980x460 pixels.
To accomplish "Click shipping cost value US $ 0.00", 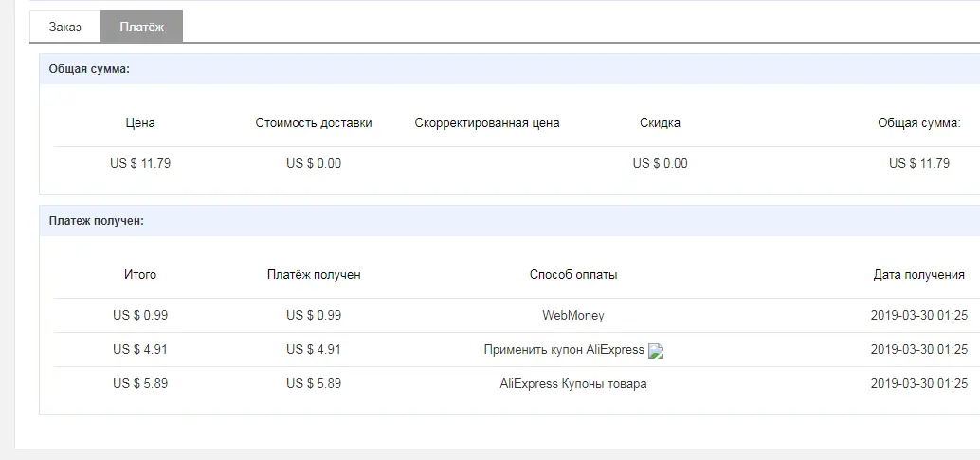I will (314, 163).
